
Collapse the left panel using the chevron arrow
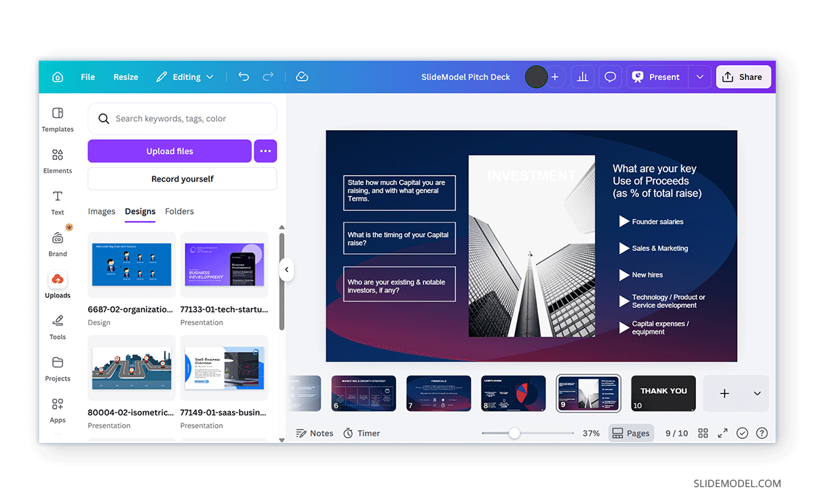pos(286,269)
